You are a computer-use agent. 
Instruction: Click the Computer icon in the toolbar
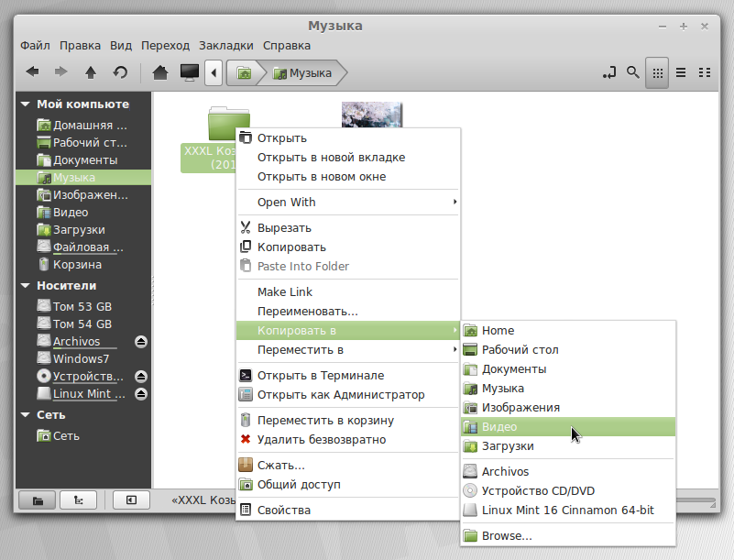[190, 71]
